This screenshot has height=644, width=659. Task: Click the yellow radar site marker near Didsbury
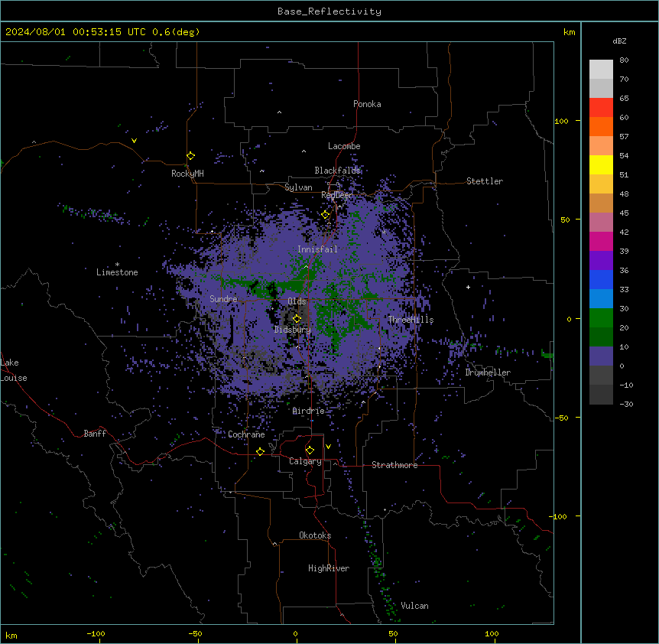click(297, 319)
